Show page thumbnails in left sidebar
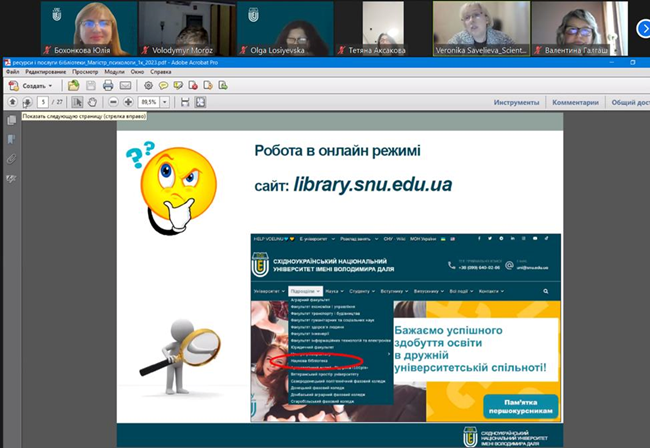 pyautogui.click(x=11, y=121)
